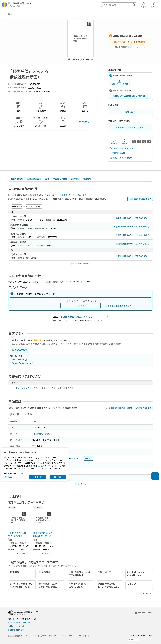Click 詳細を見る in the cookie notice
This screenshot has height=644, width=161.
tap(10, 477)
